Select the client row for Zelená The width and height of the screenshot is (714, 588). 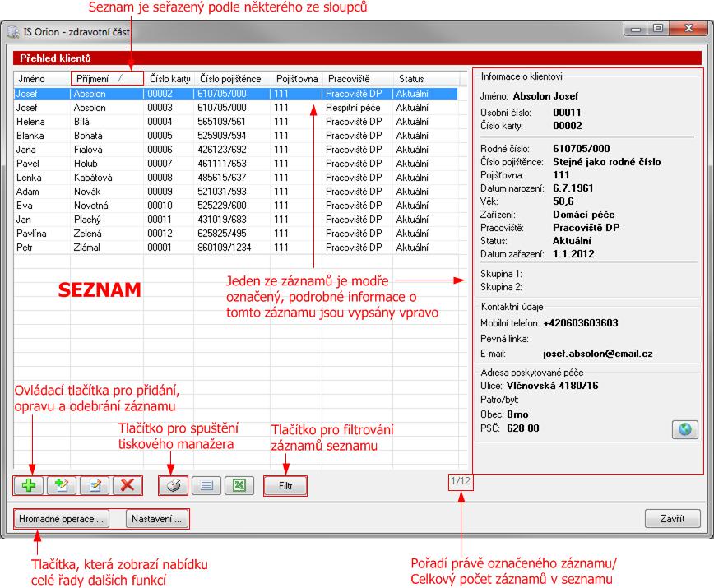coord(235,234)
